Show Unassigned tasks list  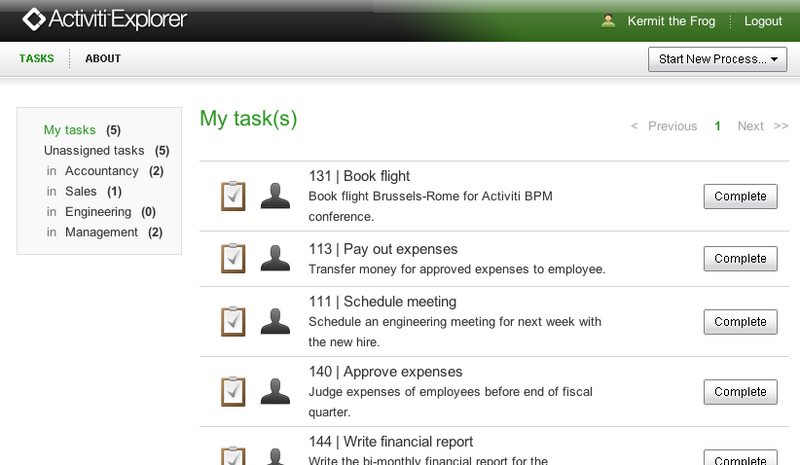[x=94, y=151]
